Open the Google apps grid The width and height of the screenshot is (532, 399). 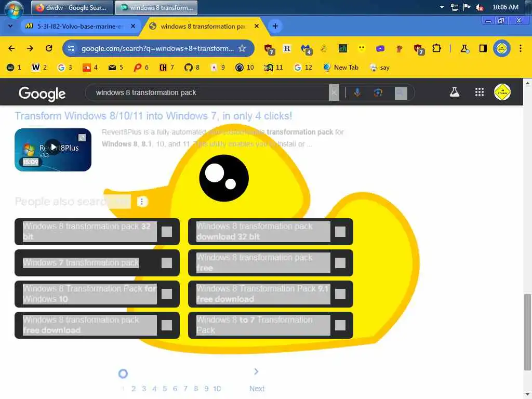click(479, 92)
